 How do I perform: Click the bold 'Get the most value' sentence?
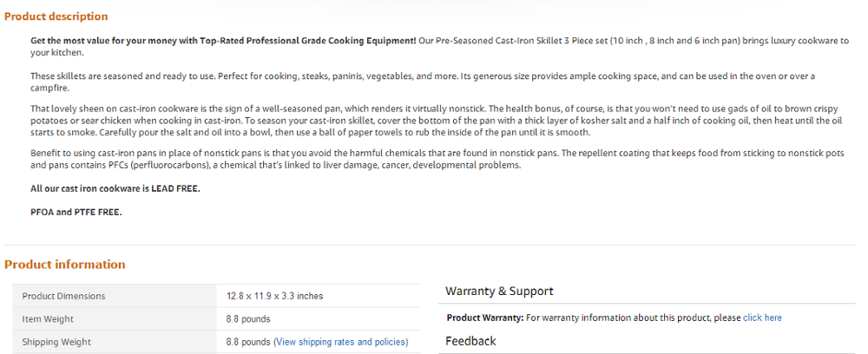click(x=223, y=41)
